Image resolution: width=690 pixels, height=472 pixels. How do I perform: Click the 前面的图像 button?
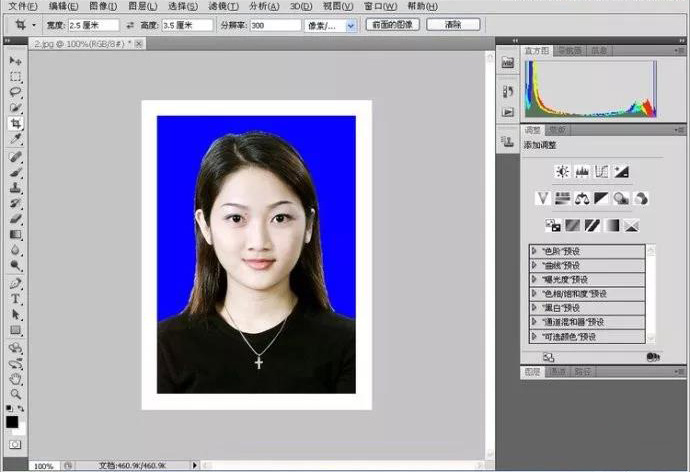tap(392, 24)
